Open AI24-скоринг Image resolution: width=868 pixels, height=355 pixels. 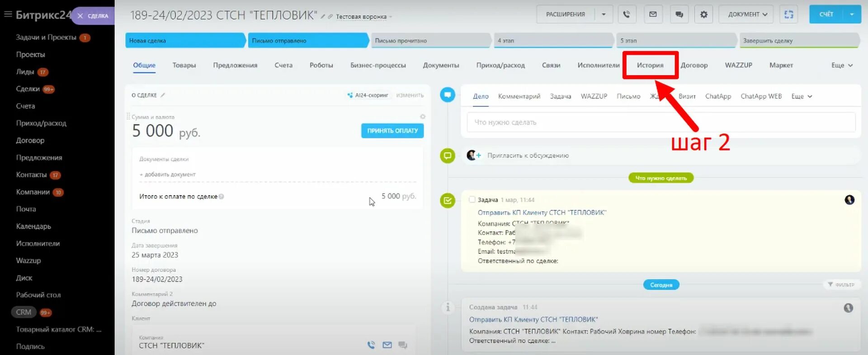(368, 95)
